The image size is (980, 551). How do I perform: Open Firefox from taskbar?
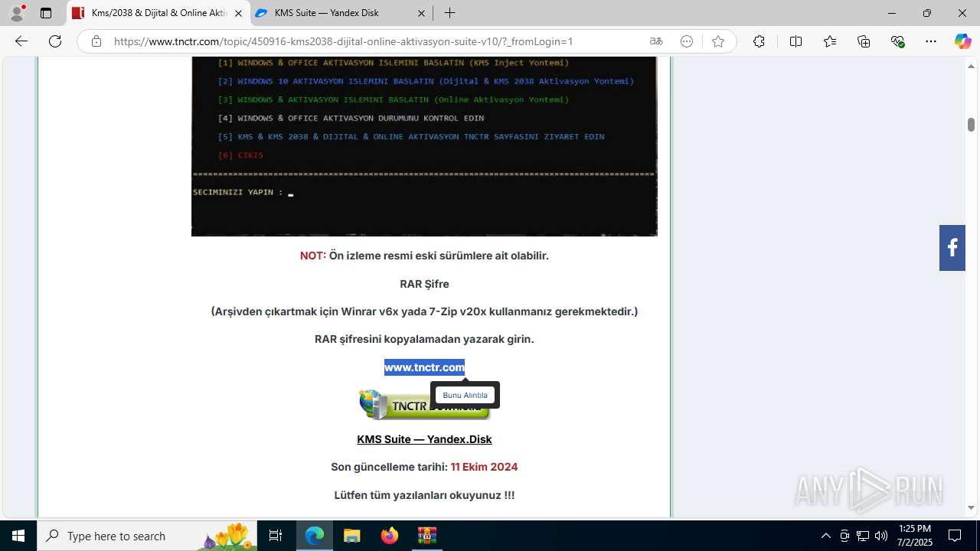390,536
